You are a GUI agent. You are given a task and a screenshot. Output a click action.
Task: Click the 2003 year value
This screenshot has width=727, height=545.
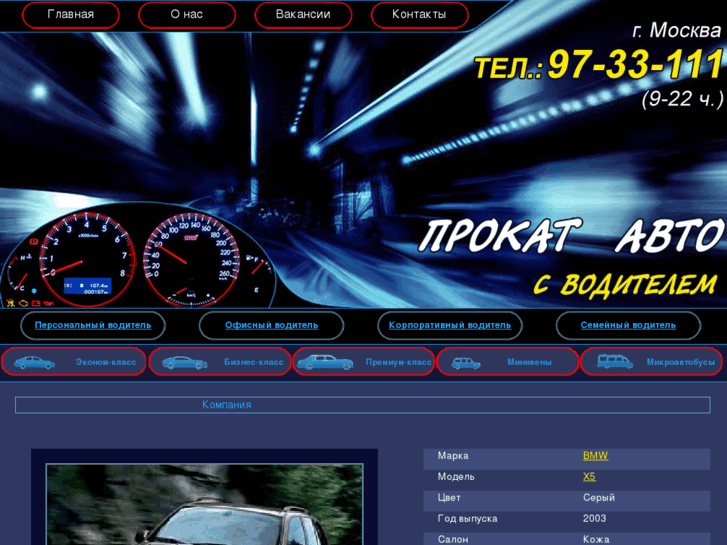click(594, 519)
